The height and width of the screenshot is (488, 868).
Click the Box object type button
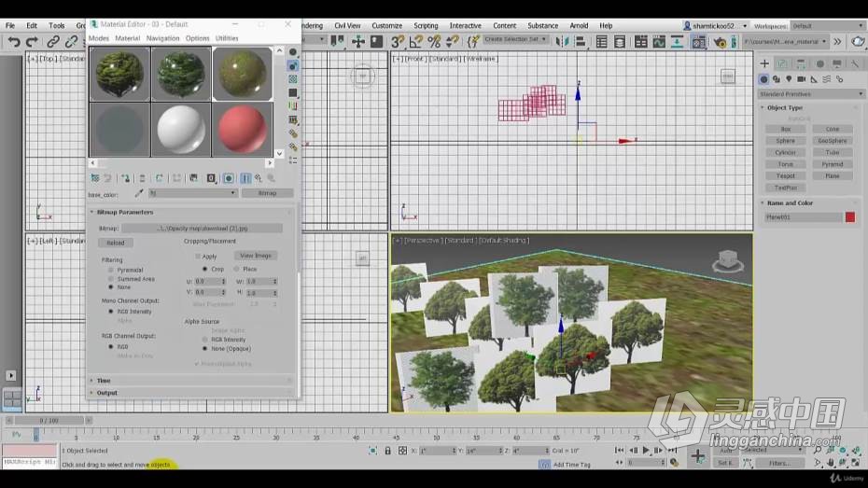[x=785, y=129]
